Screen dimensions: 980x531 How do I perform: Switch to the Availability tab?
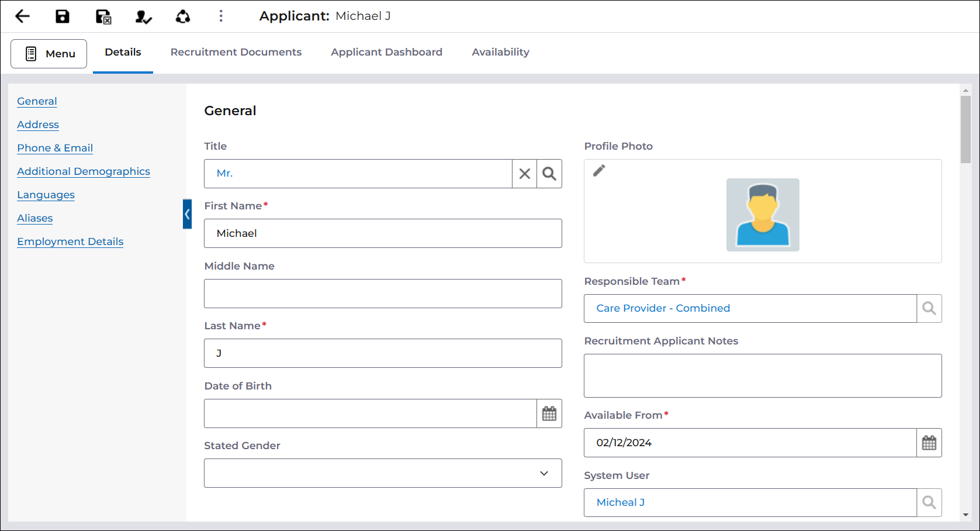click(x=500, y=52)
